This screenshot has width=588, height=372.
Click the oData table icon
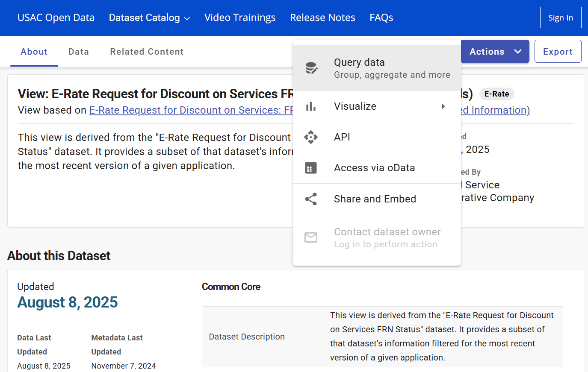[x=311, y=168]
